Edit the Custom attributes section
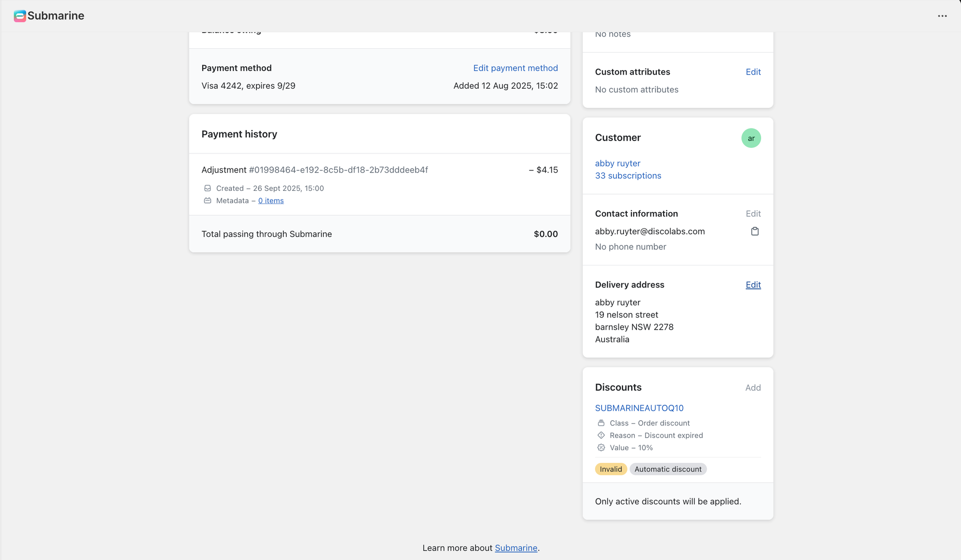The height and width of the screenshot is (560, 961). tap(753, 72)
